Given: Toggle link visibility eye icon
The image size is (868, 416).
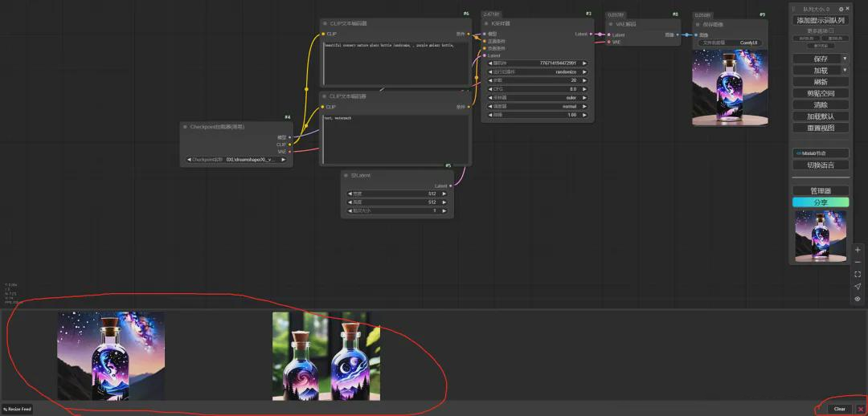Looking at the screenshot, I should pyautogui.click(x=858, y=299).
